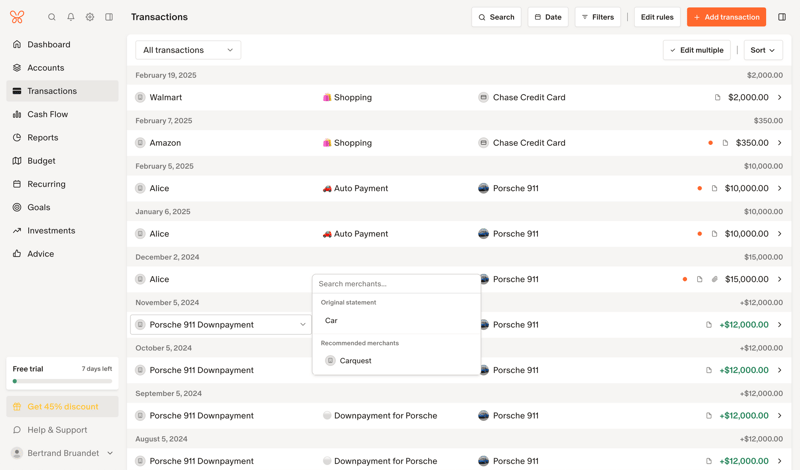
Task: Select Carquest recommended merchant
Action: tap(396, 361)
